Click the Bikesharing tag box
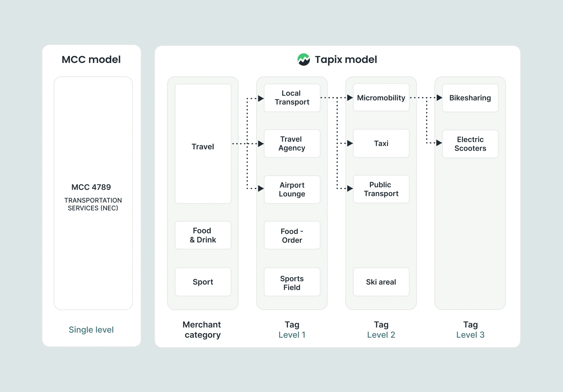Viewport: 563px width, 392px height. pyautogui.click(x=470, y=98)
